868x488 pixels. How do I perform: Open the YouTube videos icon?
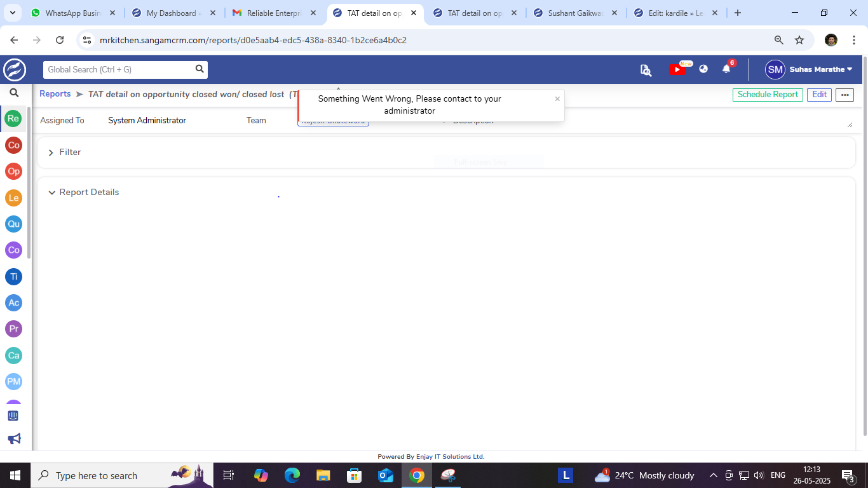(677, 69)
